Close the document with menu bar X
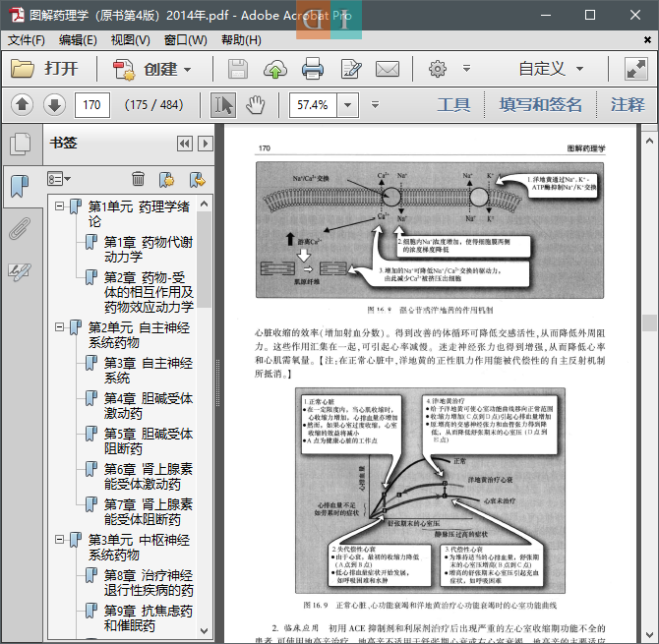The width and height of the screenshot is (659, 644). [x=647, y=39]
